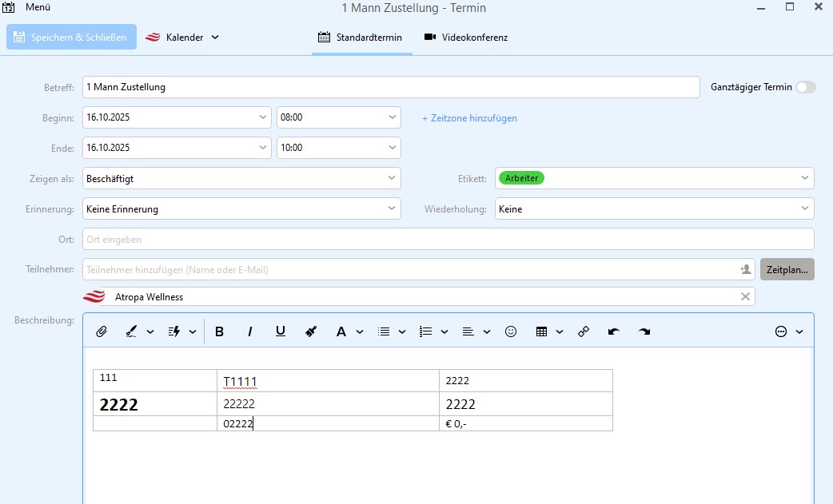Viewport: 833px width, 504px height.
Task: Open the Zeigen als dropdown
Action: (241, 178)
